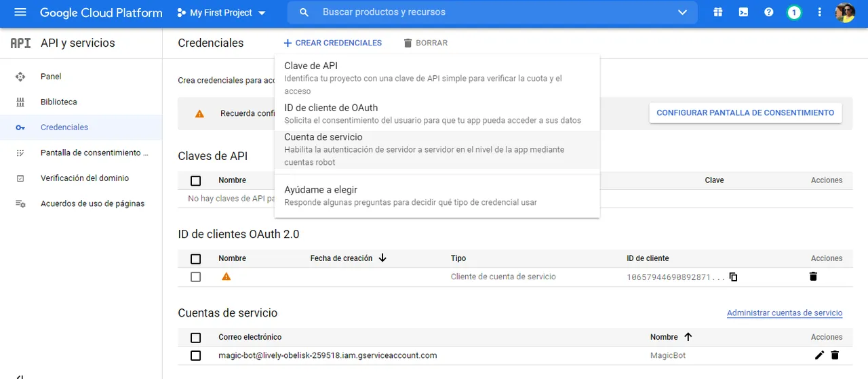Delete the OAuth service account client

tap(813, 277)
